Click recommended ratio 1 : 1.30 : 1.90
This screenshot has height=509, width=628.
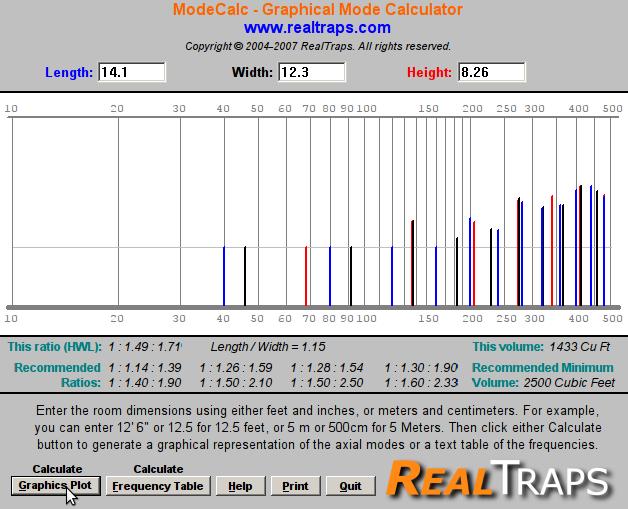(x=421, y=368)
